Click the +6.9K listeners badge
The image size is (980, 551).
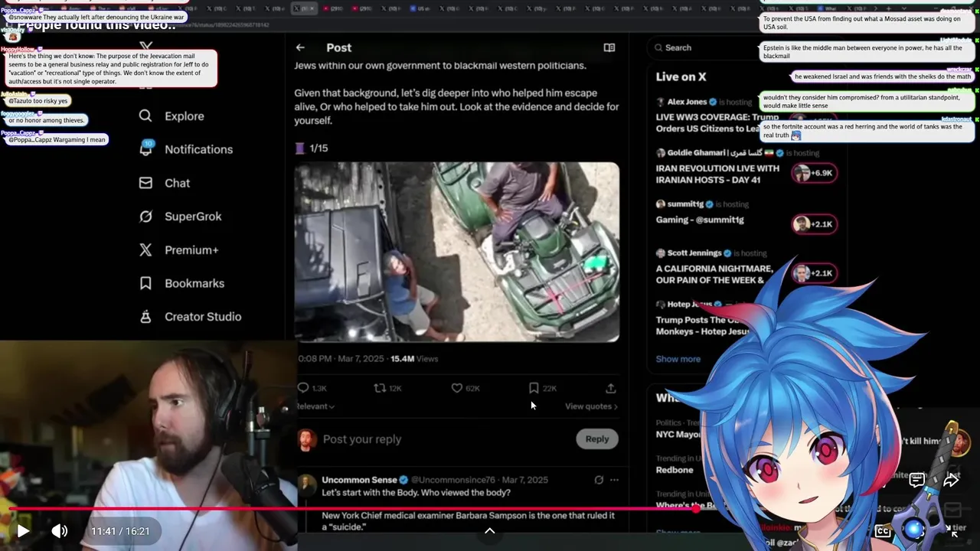(815, 173)
